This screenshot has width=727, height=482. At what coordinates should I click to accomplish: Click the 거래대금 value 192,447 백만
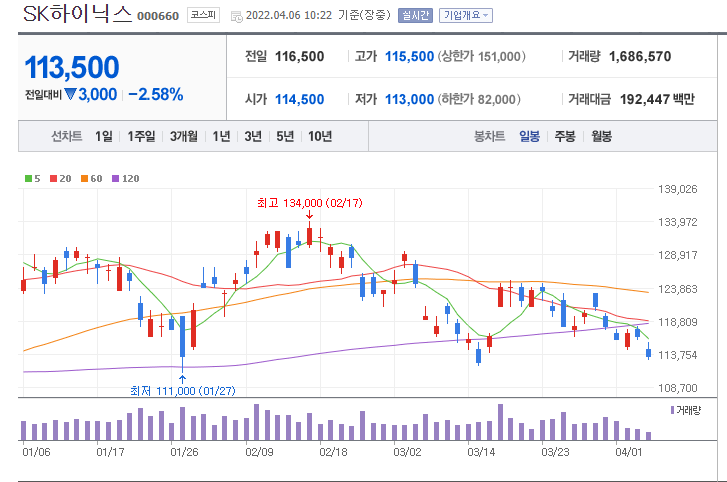[x=657, y=99]
